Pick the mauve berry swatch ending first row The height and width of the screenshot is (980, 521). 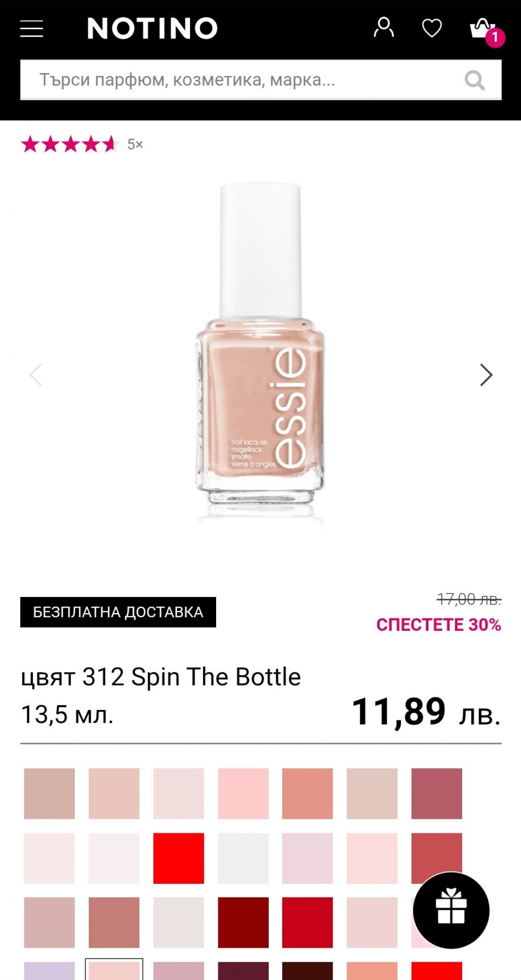click(436, 793)
